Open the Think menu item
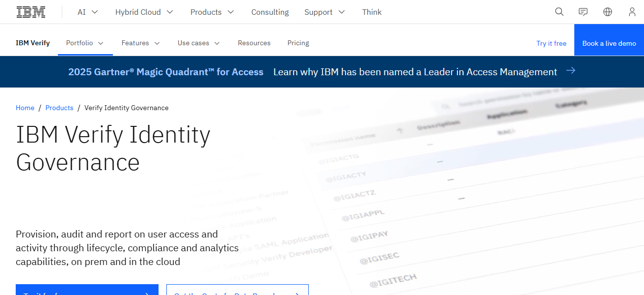Image resolution: width=644 pixels, height=295 pixels. pos(372,12)
